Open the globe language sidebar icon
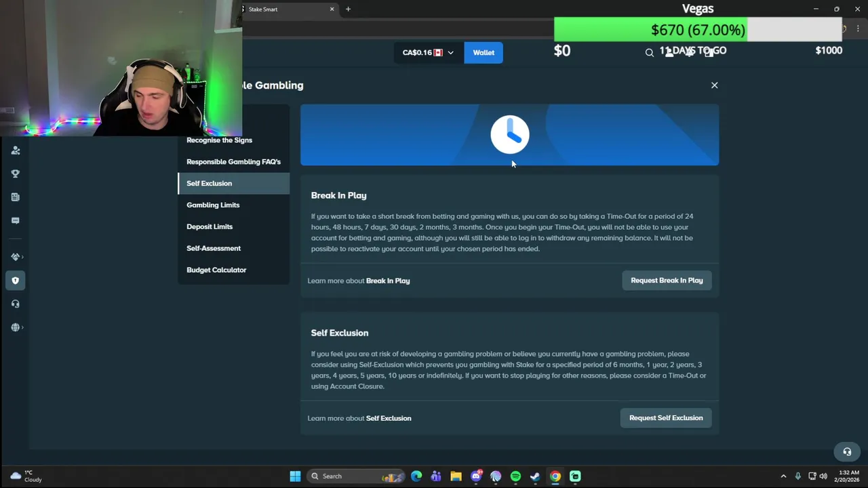Image resolution: width=868 pixels, height=488 pixels. 15,327
